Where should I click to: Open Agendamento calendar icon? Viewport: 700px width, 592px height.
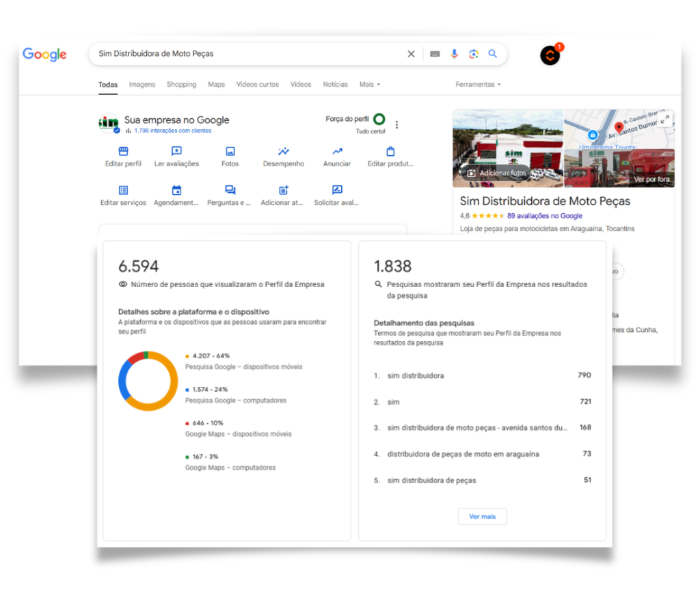pos(176,190)
